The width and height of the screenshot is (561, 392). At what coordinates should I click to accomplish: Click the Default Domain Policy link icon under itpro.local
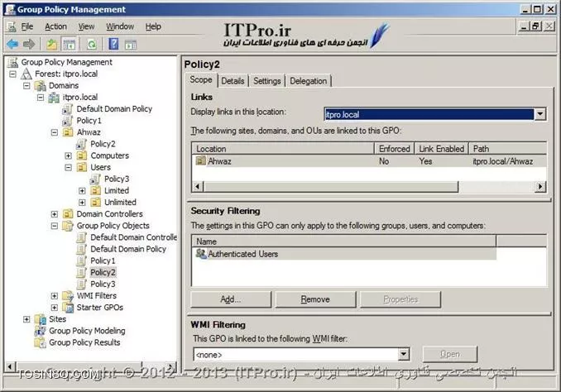point(68,109)
